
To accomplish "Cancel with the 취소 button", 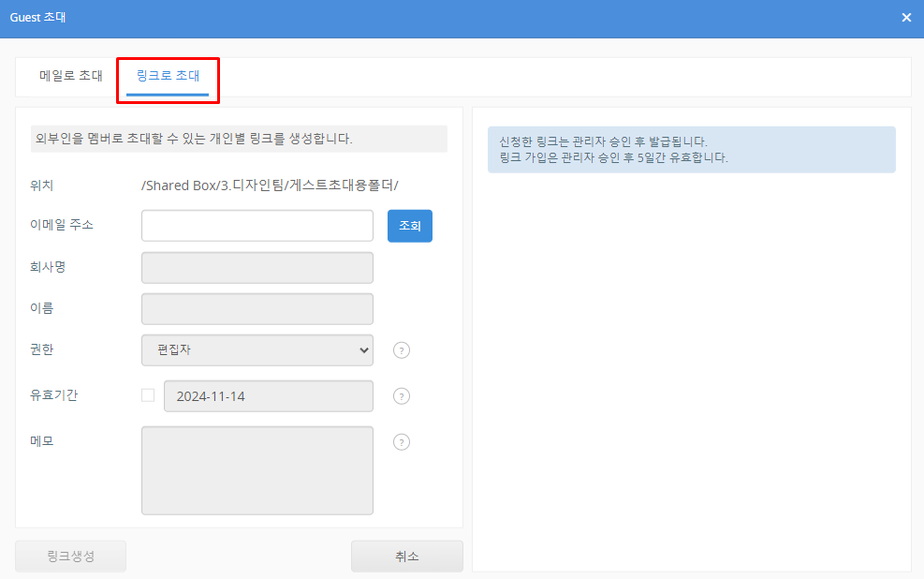I will (x=406, y=557).
